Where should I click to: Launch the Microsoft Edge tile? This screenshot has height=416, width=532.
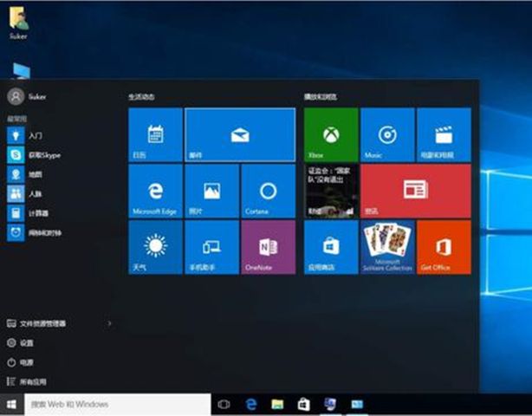pyautogui.click(x=155, y=191)
